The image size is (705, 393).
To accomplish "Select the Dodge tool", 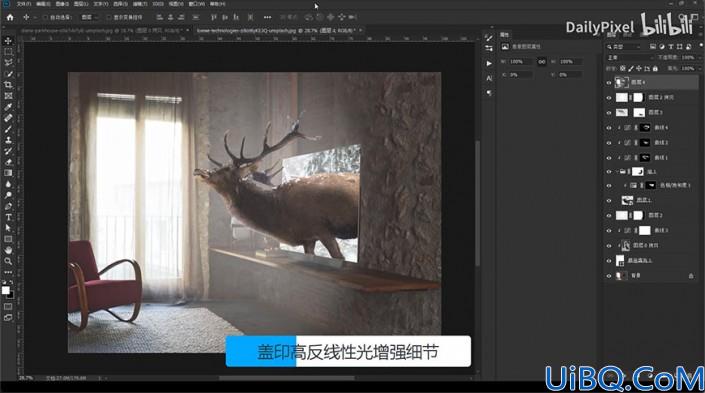I will pyautogui.click(x=8, y=195).
